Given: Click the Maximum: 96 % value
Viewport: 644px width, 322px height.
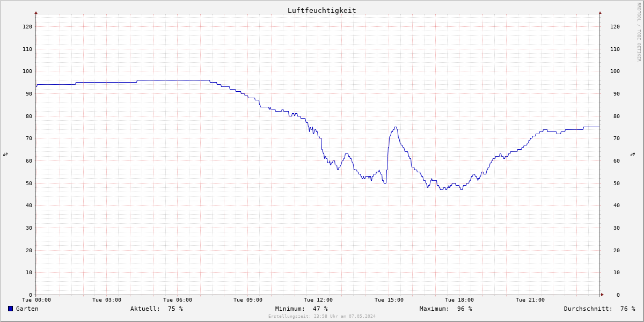Looking at the screenshot, I should pyautogui.click(x=445, y=309).
